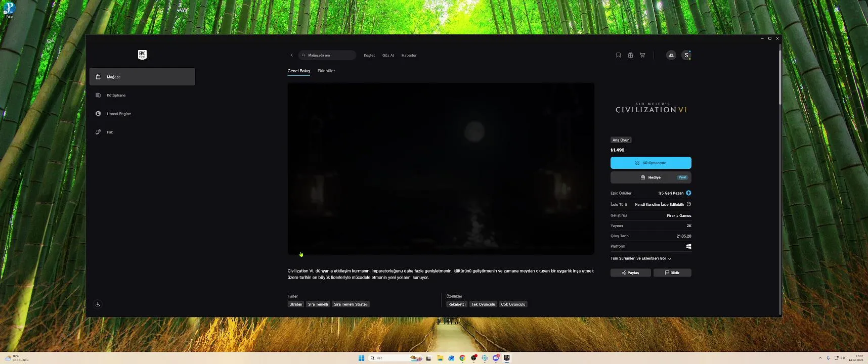Open the Windows Start menu

click(361, 358)
